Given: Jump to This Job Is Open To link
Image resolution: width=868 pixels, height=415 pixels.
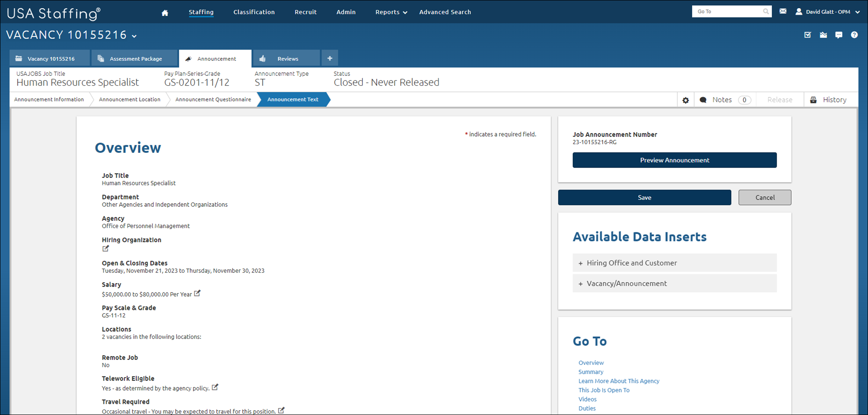Looking at the screenshot, I should coord(604,390).
